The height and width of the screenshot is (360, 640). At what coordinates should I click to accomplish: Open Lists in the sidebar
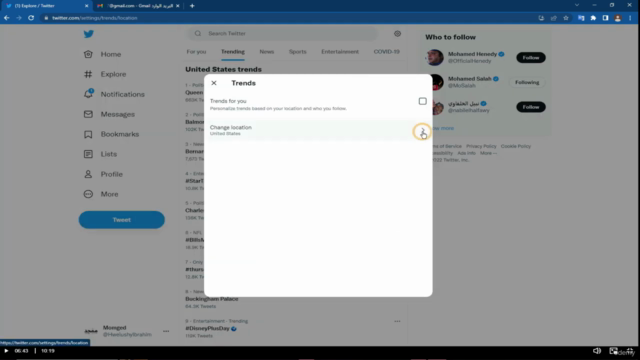[x=100, y=154]
